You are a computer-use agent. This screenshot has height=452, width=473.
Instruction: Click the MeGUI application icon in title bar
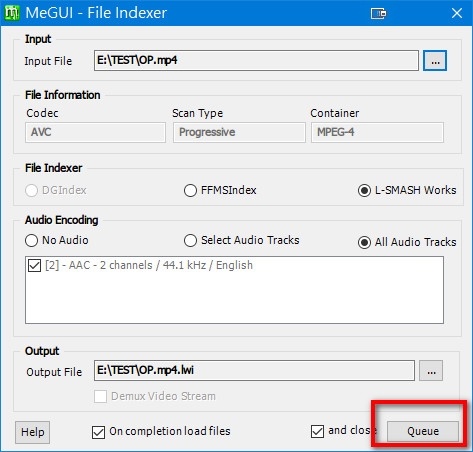pyautogui.click(x=12, y=13)
